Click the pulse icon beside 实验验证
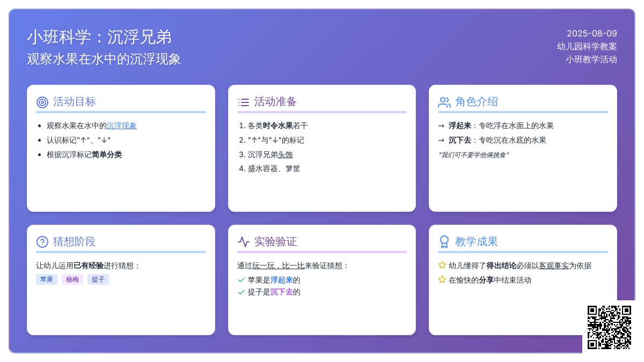 pos(244,242)
